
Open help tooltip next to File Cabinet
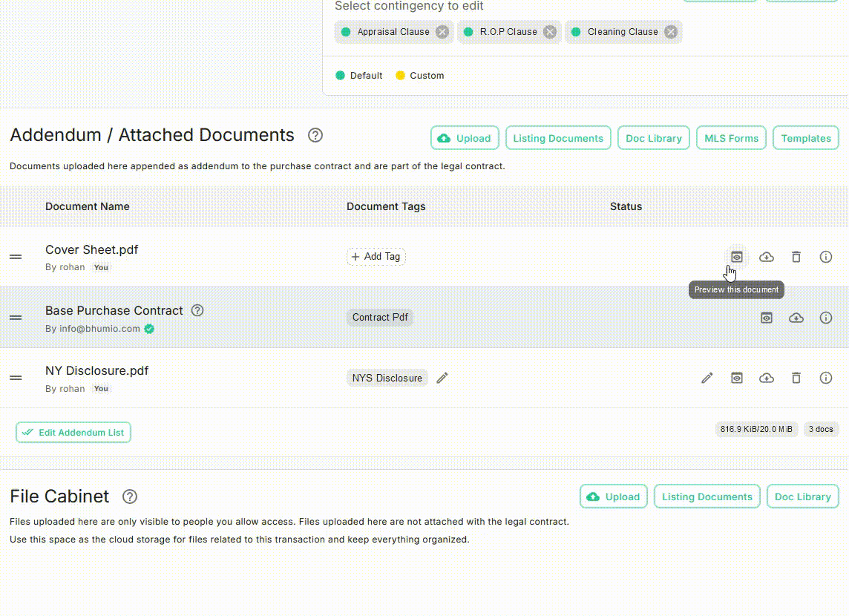tap(129, 496)
